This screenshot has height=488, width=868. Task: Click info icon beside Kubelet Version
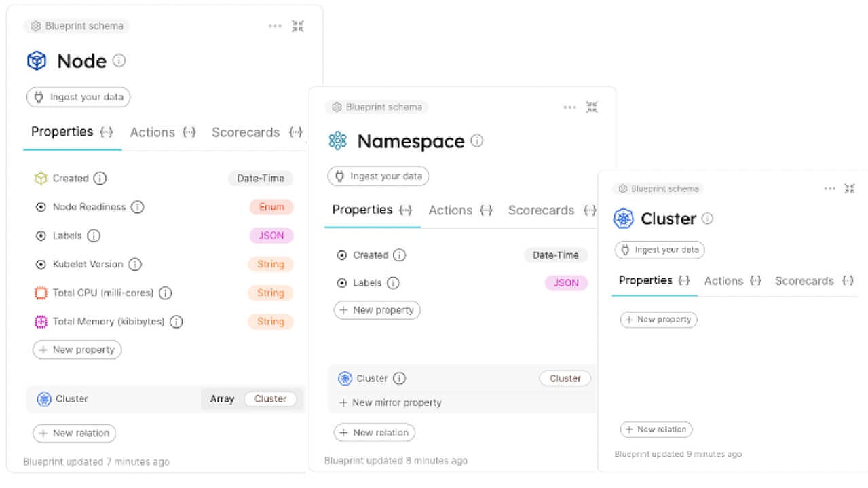pyautogui.click(x=135, y=264)
